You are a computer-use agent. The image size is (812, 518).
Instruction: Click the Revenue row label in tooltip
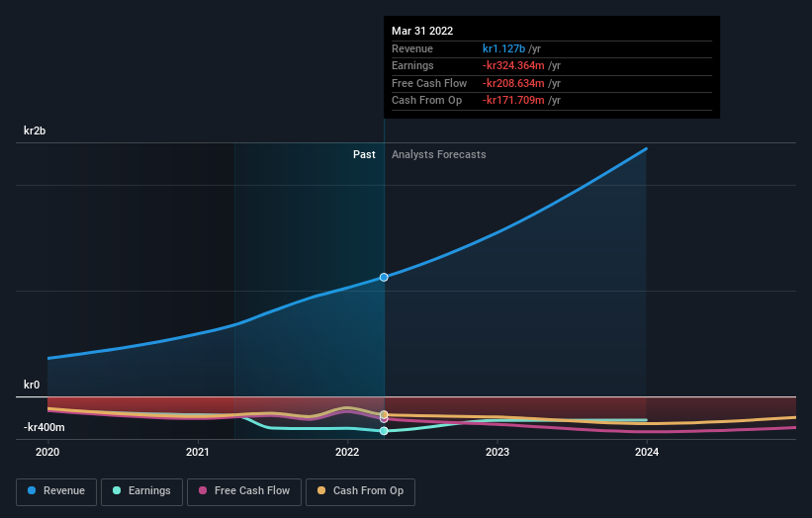[x=412, y=48]
